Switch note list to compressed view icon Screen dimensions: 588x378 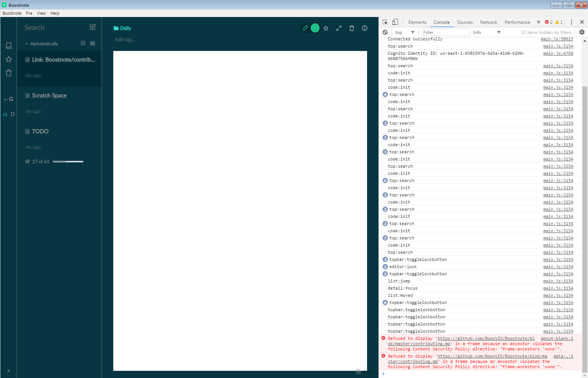pos(93,43)
